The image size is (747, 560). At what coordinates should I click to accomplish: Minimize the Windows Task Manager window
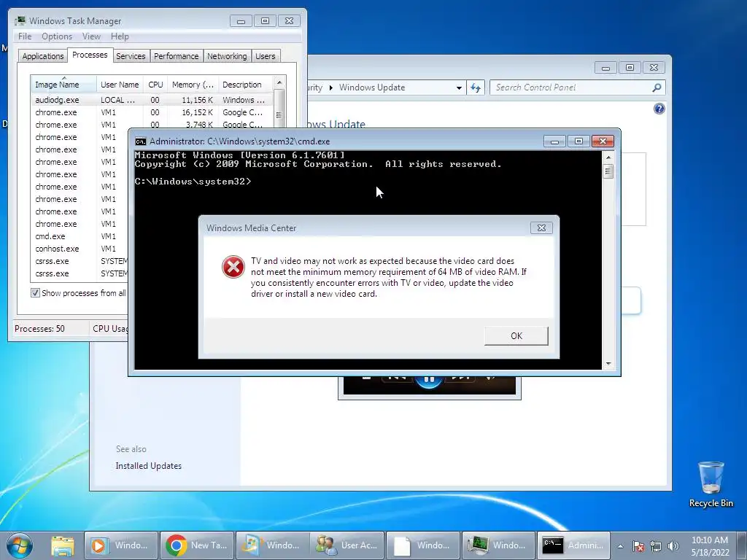[241, 21]
